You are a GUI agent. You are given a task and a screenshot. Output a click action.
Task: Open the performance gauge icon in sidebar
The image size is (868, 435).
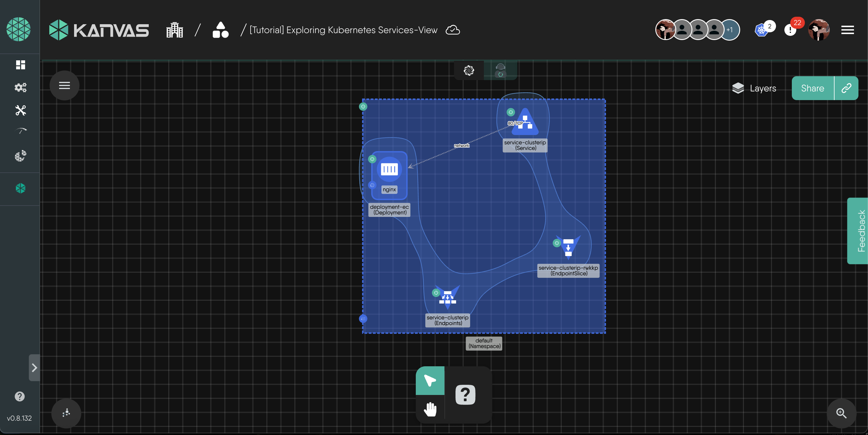(x=21, y=131)
